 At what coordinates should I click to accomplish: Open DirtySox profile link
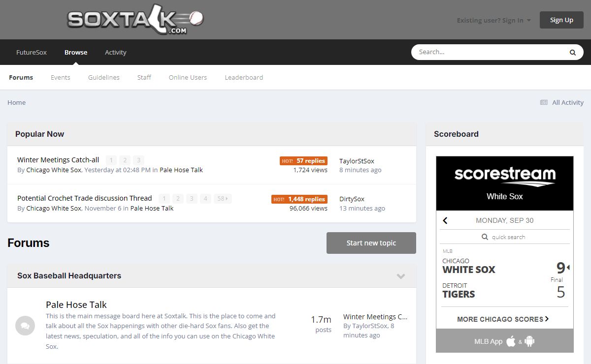click(352, 199)
